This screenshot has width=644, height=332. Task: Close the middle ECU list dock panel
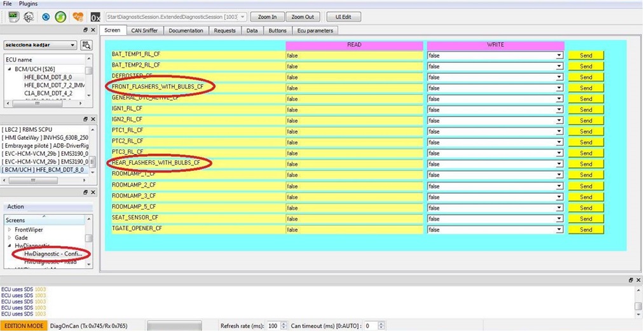pyautogui.click(x=93, y=119)
